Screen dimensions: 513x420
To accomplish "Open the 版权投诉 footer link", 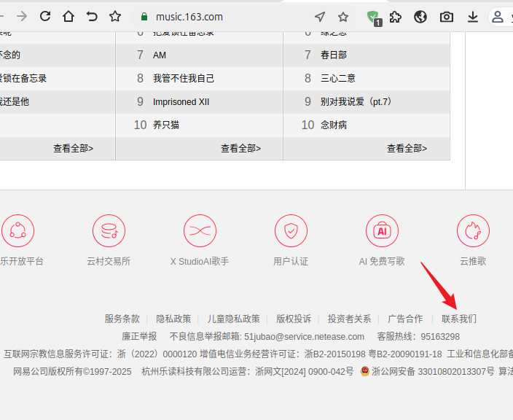I will 294,319.
